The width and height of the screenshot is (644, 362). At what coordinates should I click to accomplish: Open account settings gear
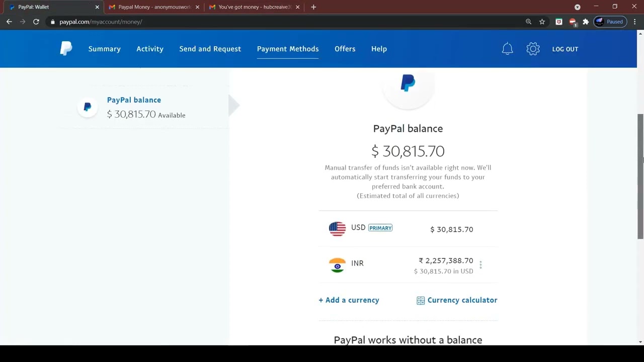[x=533, y=49]
